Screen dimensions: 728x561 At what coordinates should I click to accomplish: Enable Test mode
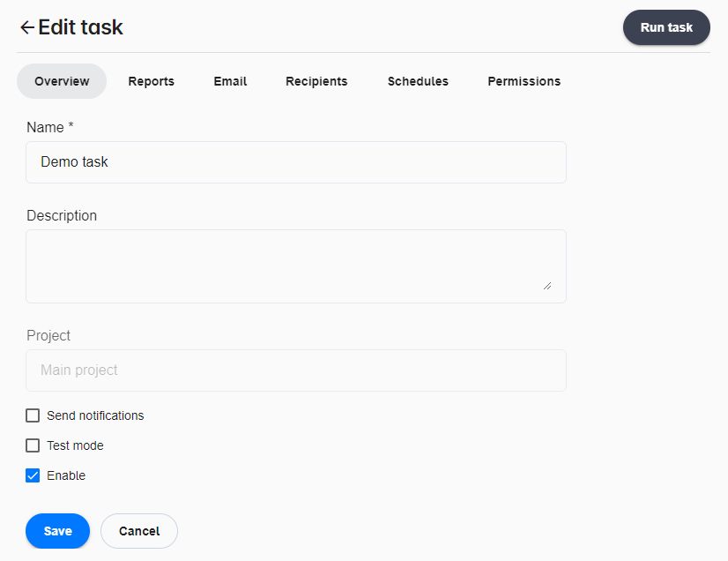(x=32, y=445)
